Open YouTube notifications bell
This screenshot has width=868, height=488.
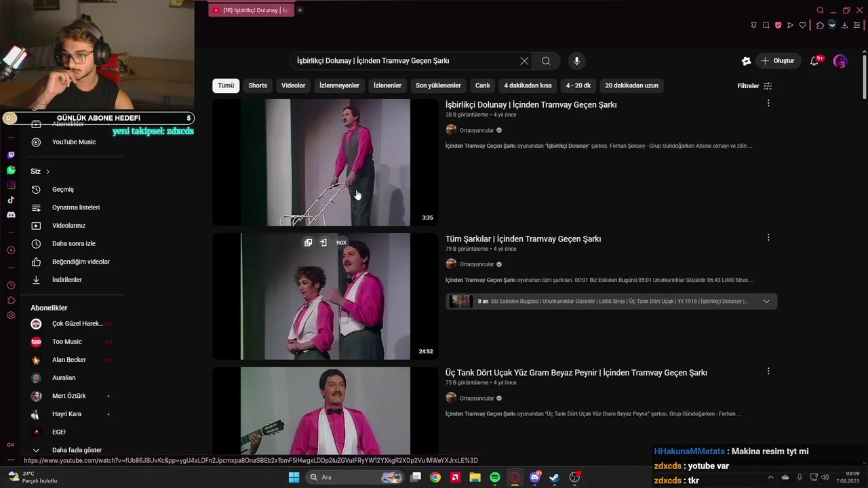pos(814,61)
